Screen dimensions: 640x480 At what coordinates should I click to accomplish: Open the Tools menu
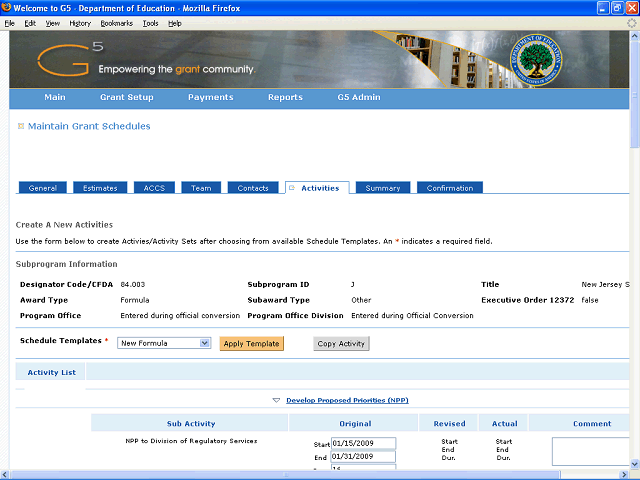(151, 23)
